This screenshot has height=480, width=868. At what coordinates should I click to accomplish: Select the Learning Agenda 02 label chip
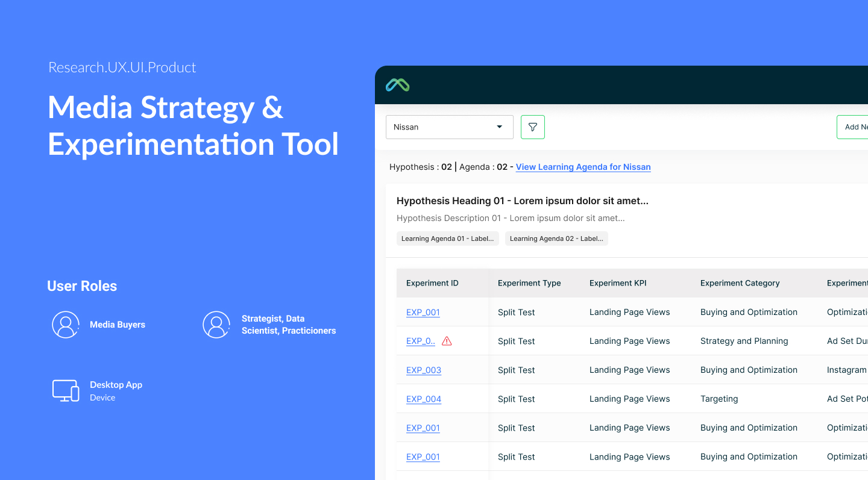click(556, 238)
